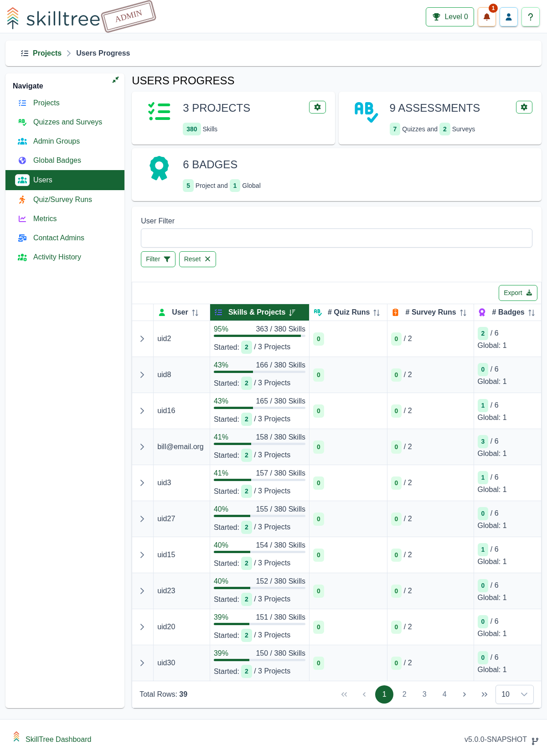
Task: Expand the uid30 row
Action: (142, 663)
